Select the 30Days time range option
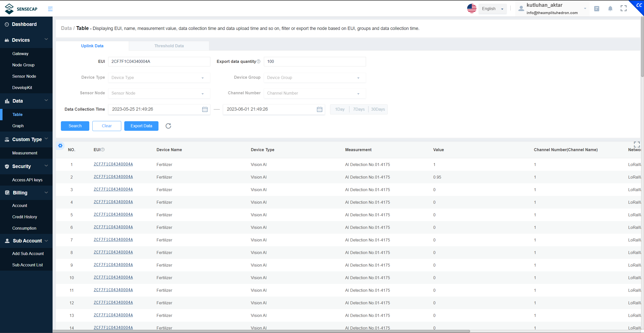Screen dimensions: 644x333 coord(378,109)
